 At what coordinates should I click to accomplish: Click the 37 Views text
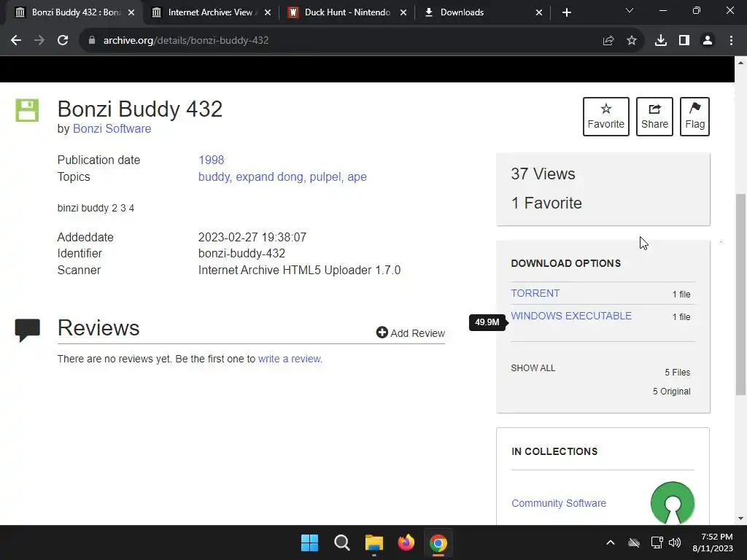[x=543, y=174]
